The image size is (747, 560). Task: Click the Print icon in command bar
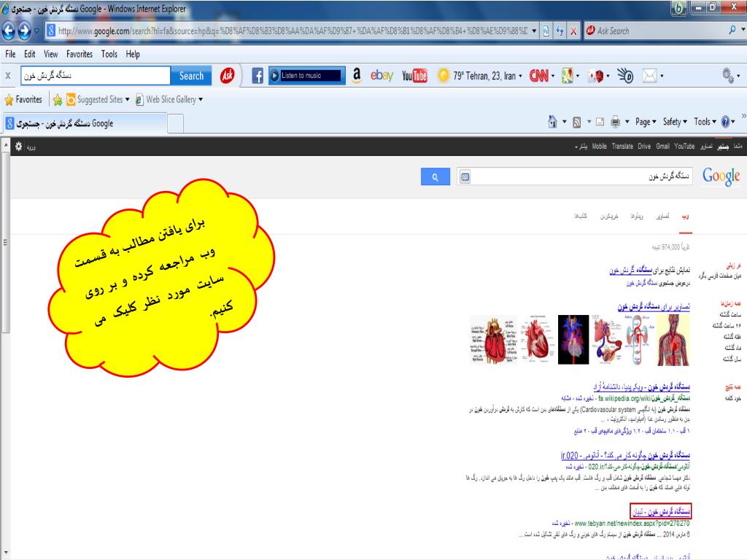[x=616, y=122]
